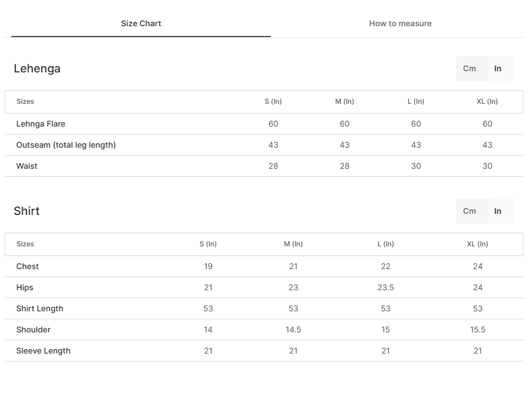Select the Sleeve Length row label
The width and height of the screenshot is (532, 394).
click(43, 351)
